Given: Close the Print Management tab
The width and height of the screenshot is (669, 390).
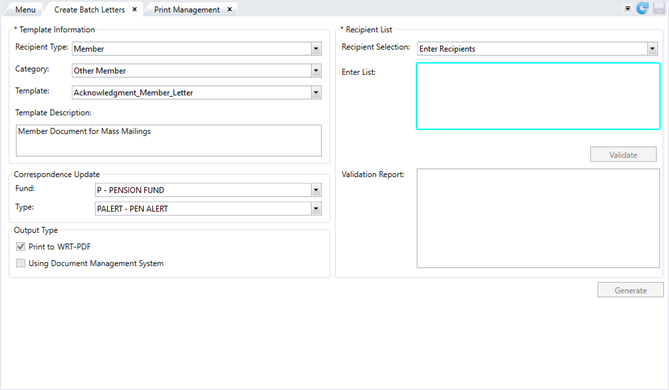Looking at the screenshot, I should [x=230, y=9].
